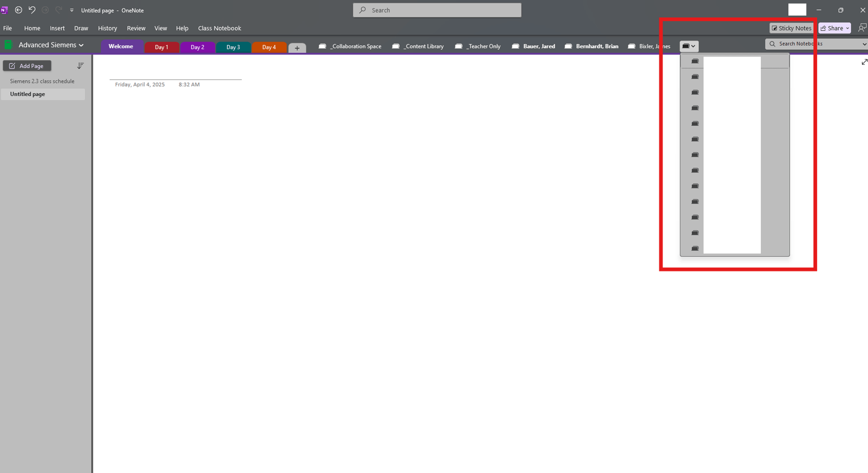
Task: Open Customize Quick Access Toolbar arrow
Action: pyautogui.click(x=72, y=10)
